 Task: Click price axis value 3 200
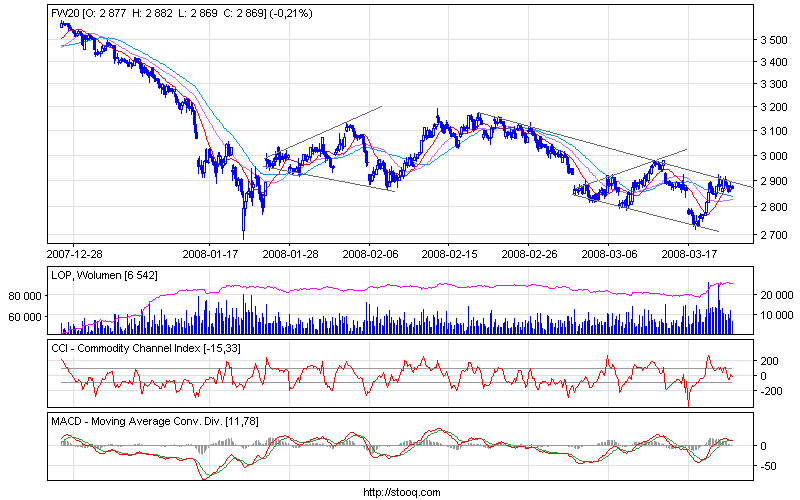click(773, 107)
